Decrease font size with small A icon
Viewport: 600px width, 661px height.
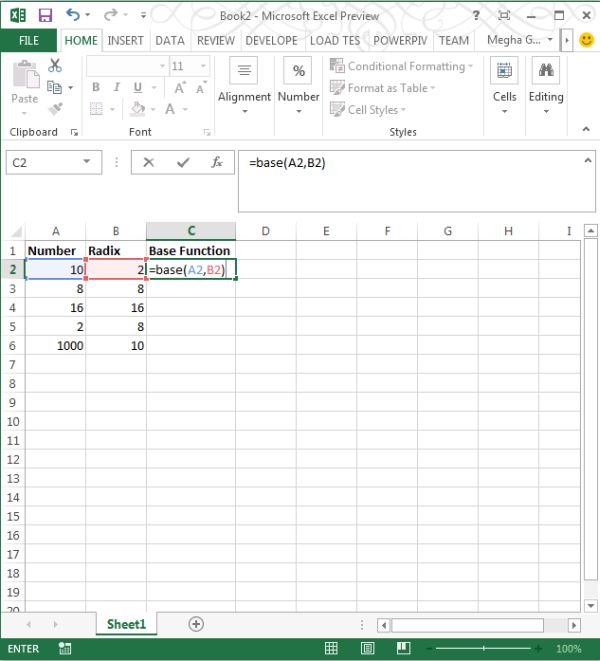click(x=201, y=88)
